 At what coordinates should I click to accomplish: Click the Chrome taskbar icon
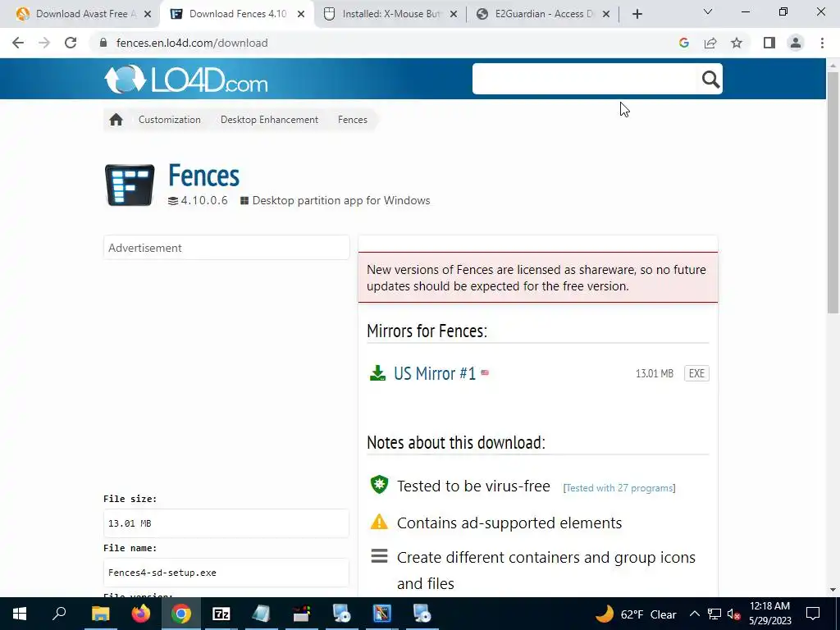coord(181,614)
